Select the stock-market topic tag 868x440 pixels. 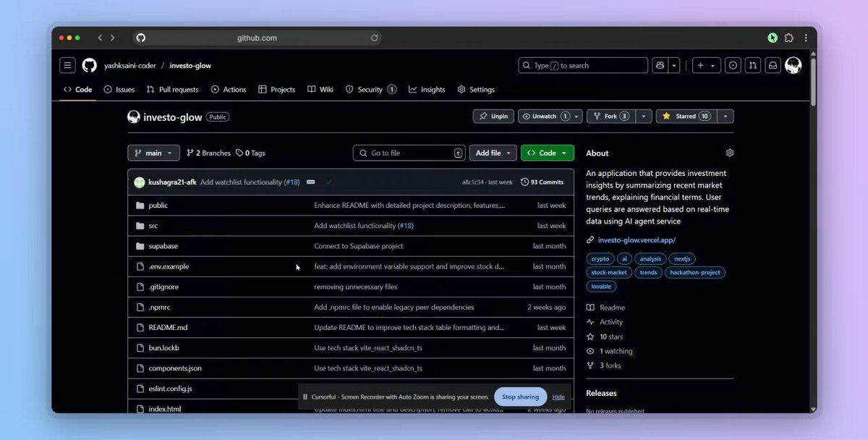point(609,272)
